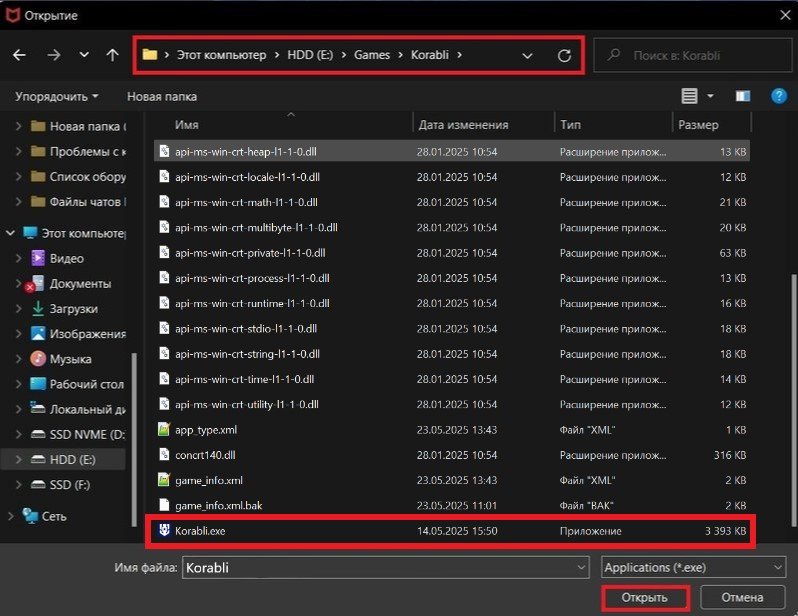This screenshot has width=798, height=616.
Task: Create a new folder with Новая папка
Action: [x=162, y=96]
